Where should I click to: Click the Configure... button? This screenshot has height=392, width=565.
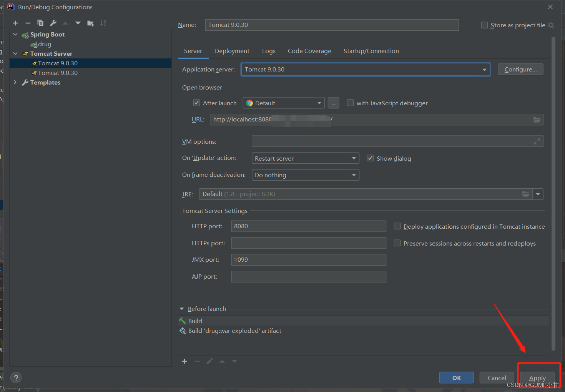coord(520,69)
